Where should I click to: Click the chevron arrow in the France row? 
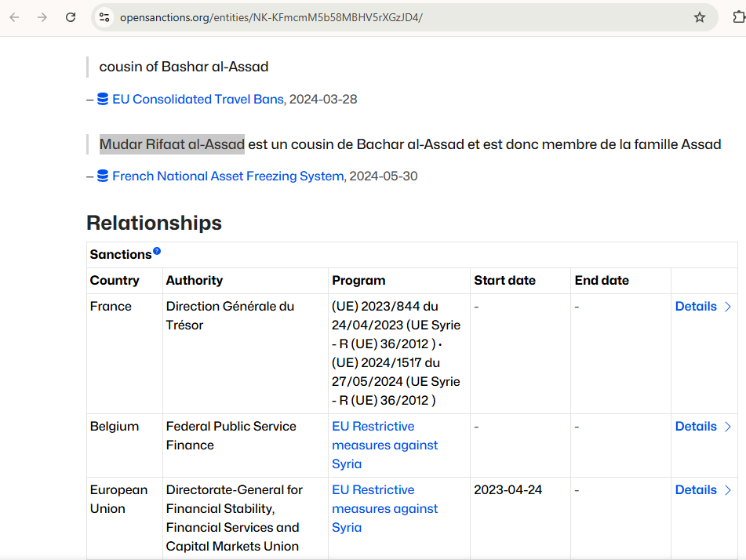(728, 307)
